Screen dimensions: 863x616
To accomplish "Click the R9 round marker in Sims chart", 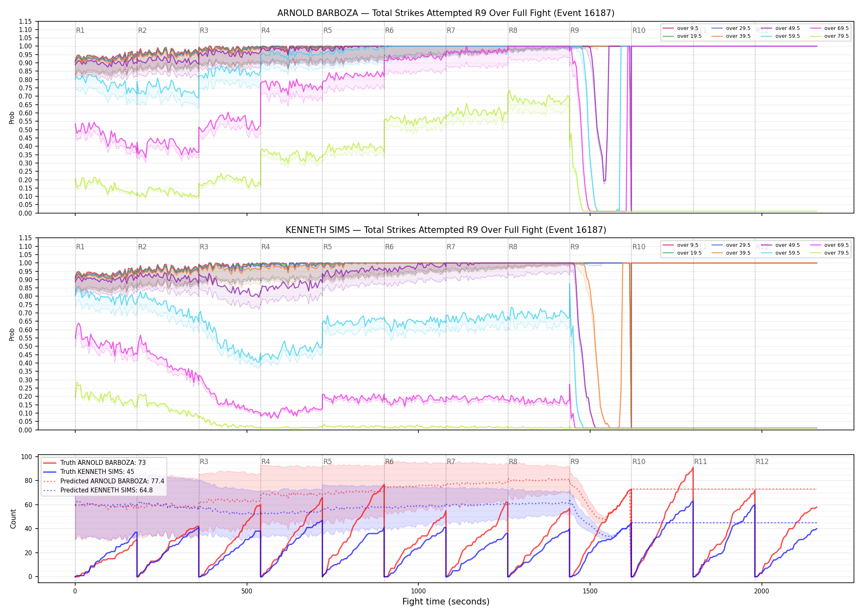I will point(575,247).
